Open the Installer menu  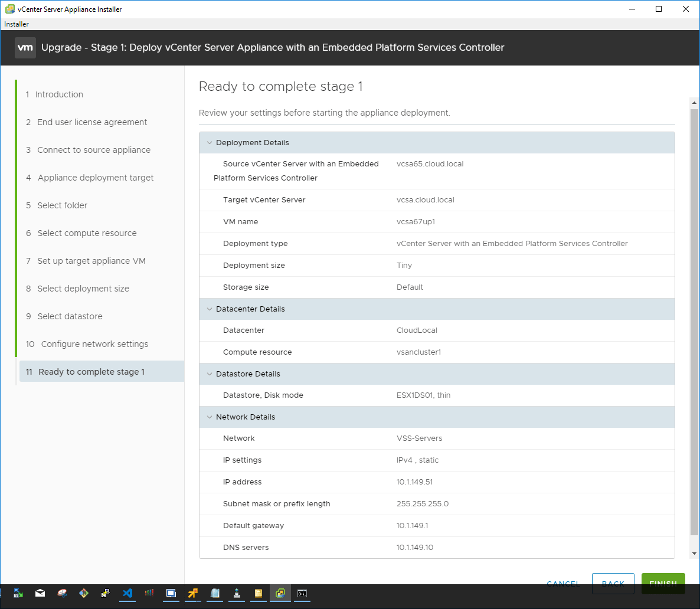tap(17, 24)
